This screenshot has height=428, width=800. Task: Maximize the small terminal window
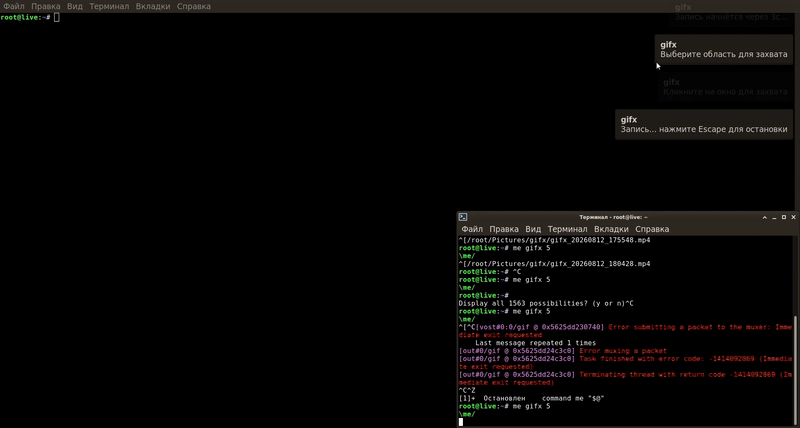[784, 217]
